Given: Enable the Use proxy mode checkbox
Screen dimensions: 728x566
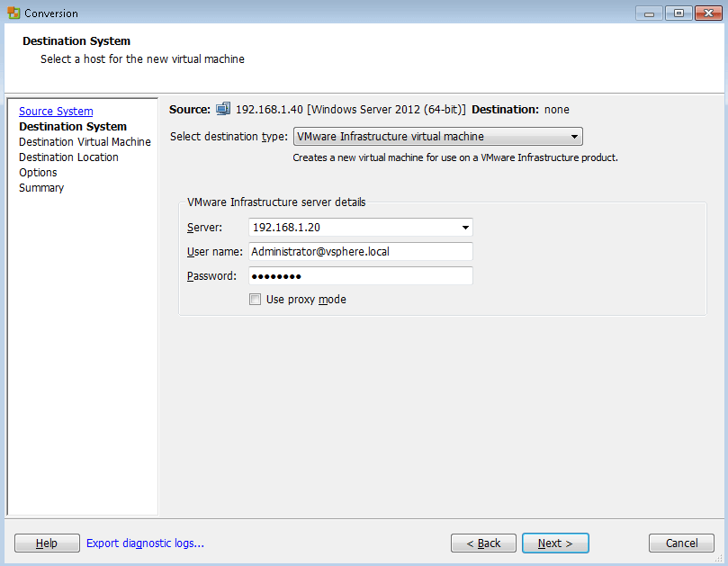Looking at the screenshot, I should [x=255, y=300].
